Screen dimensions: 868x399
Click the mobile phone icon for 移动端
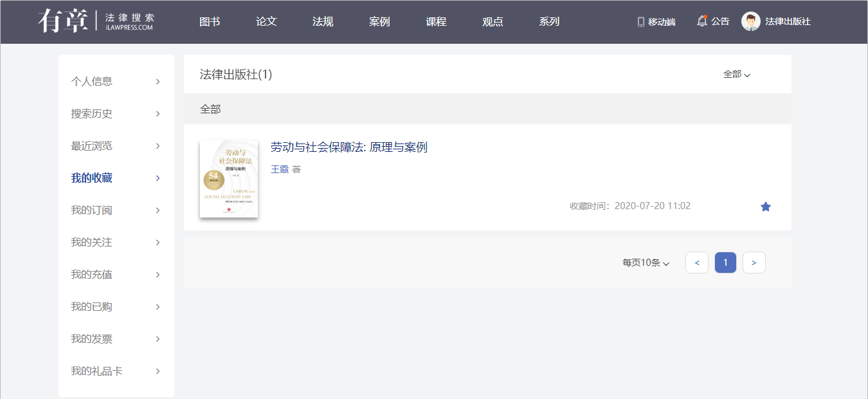tap(640, 22)
